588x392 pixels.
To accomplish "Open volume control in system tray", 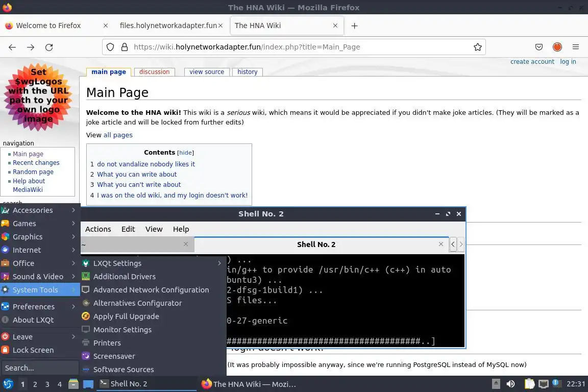I will [x=510, y=384].
